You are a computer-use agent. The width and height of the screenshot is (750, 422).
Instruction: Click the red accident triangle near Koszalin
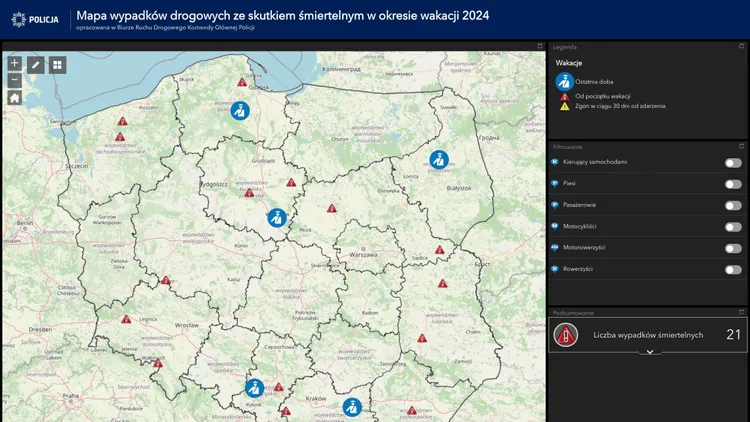(x=122, y=122)
